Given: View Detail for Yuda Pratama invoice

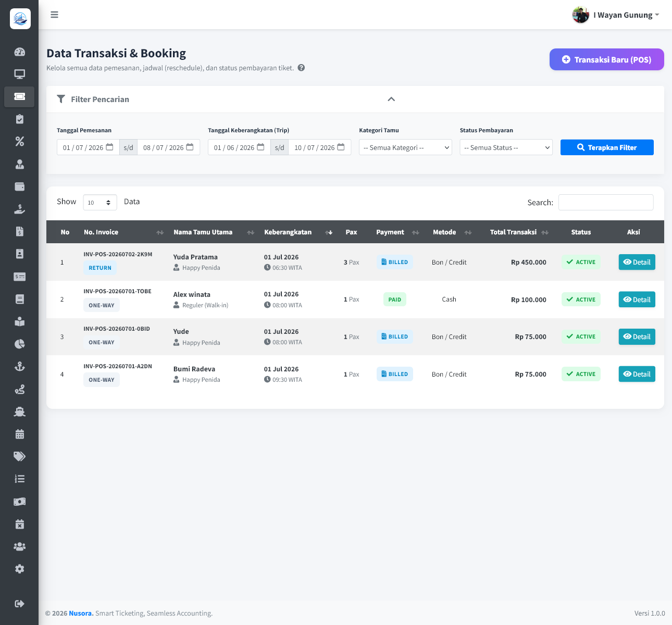Looking at the screenshot, I should (637, 262).
